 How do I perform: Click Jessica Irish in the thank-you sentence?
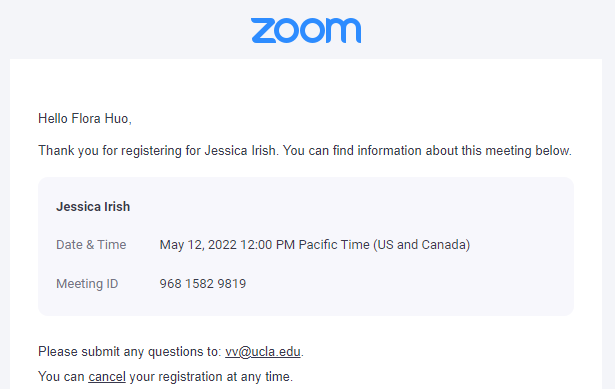coord(240,151)
